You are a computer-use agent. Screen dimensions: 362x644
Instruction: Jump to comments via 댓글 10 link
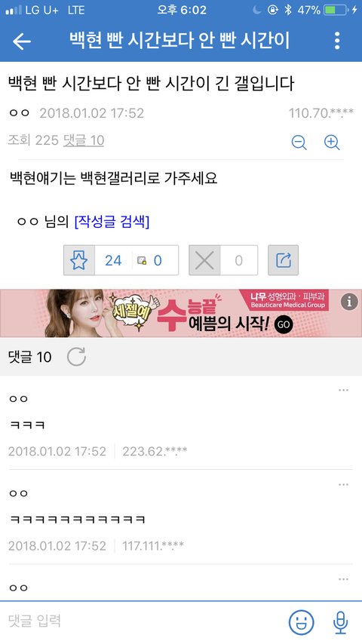pos(84,140)
